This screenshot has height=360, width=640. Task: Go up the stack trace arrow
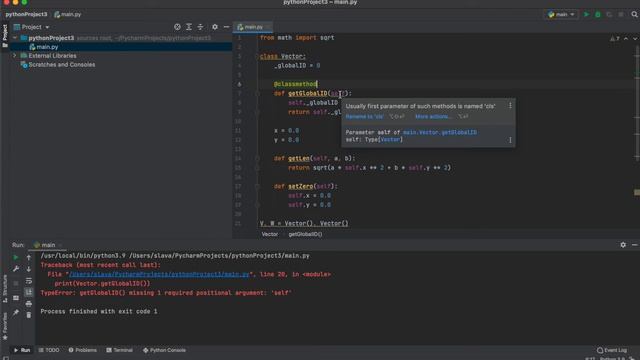(x=29, y=258)
